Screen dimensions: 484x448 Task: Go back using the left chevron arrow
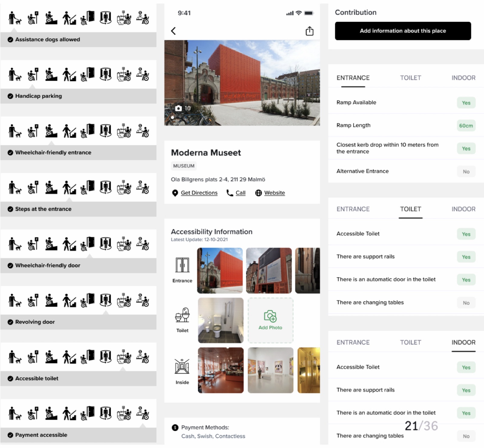(x=173, y=31)
